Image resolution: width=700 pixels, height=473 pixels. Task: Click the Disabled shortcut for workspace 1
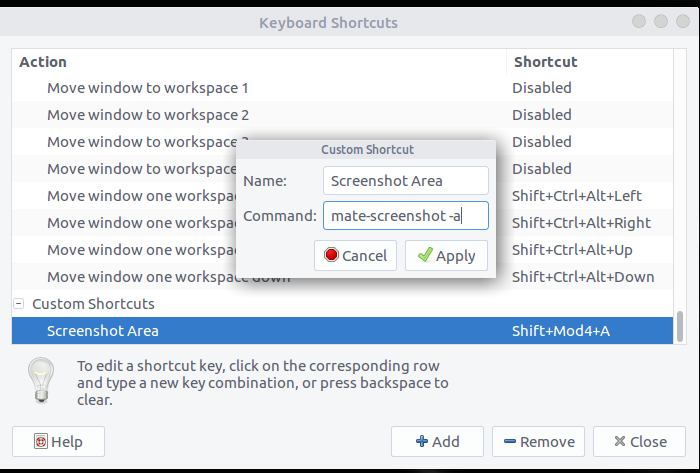click(542, 88)
